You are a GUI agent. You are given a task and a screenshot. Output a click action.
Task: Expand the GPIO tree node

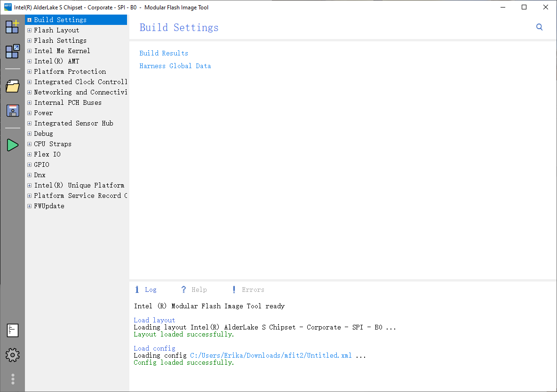(29, 164)
